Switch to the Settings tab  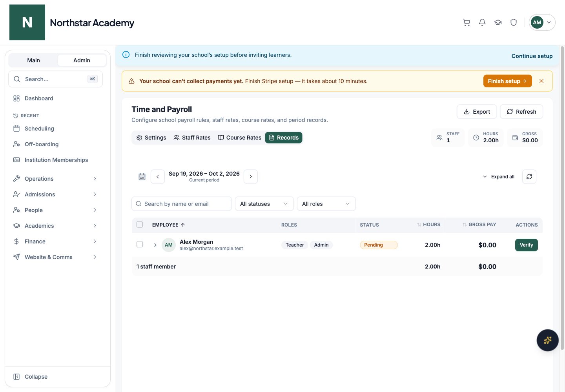click(x=151, y=138)
